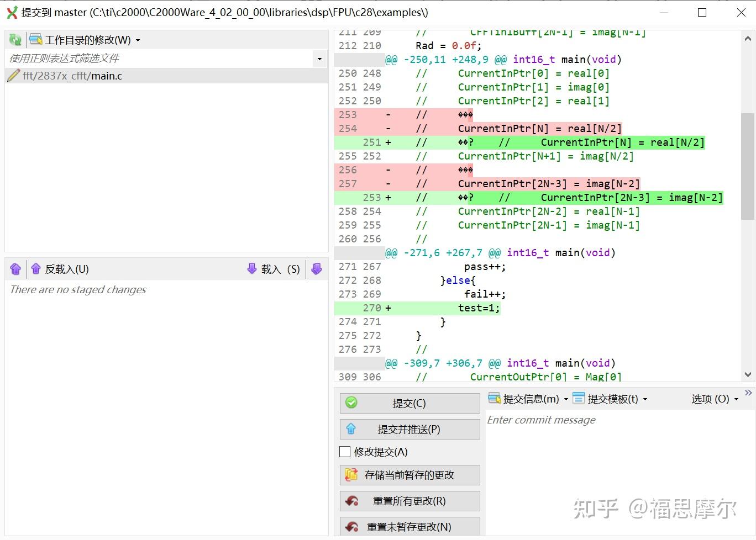
Task: Enable the 修改提交(A) checkbox
Action: click(x=345, y=452)
